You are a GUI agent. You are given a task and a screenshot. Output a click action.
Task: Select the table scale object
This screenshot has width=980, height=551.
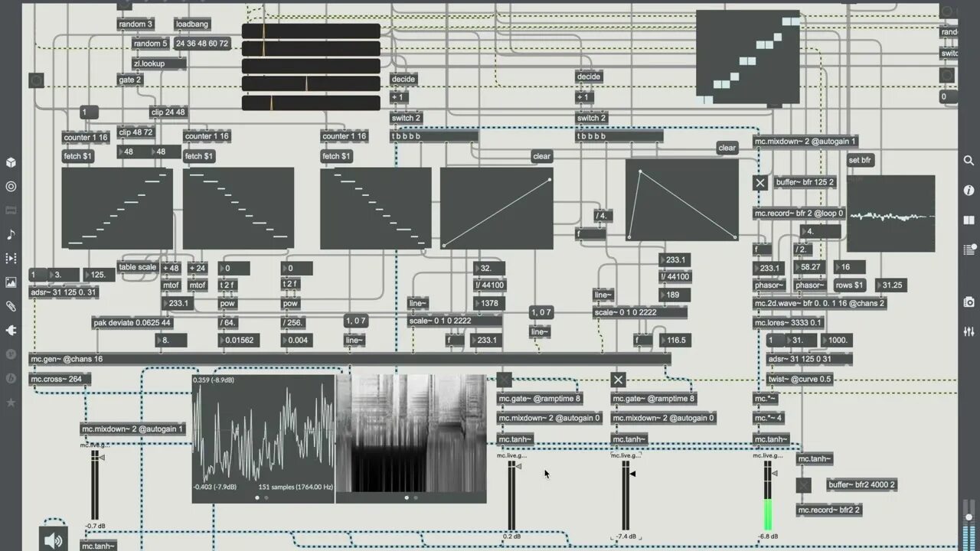point(138,267)
